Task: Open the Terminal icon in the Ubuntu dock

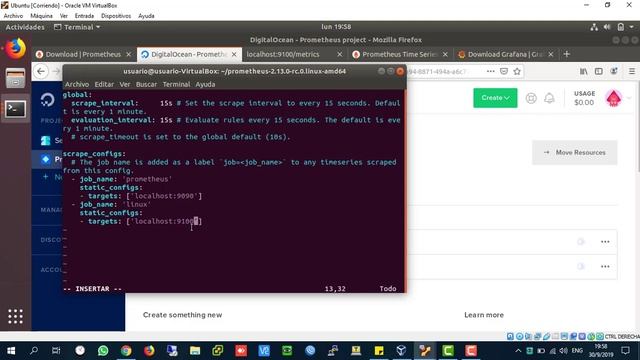Action: pyautogui.click(x=16, y=109)
